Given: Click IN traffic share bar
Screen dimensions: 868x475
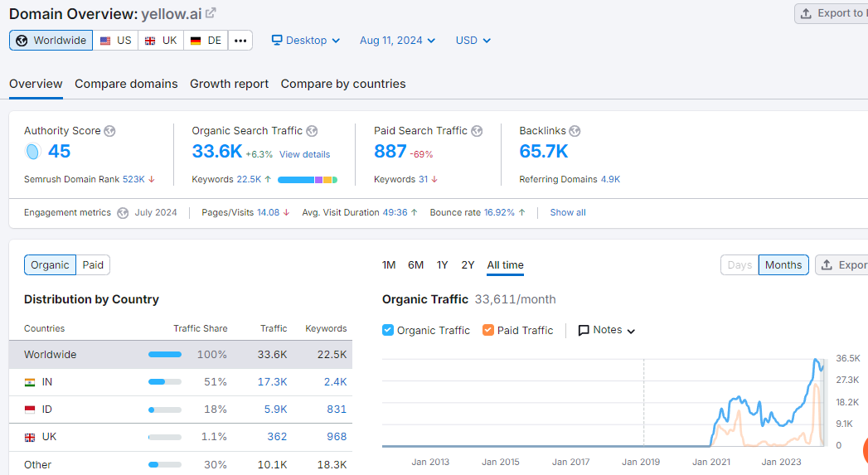Looking at the screenshot, I should point(164,382).
